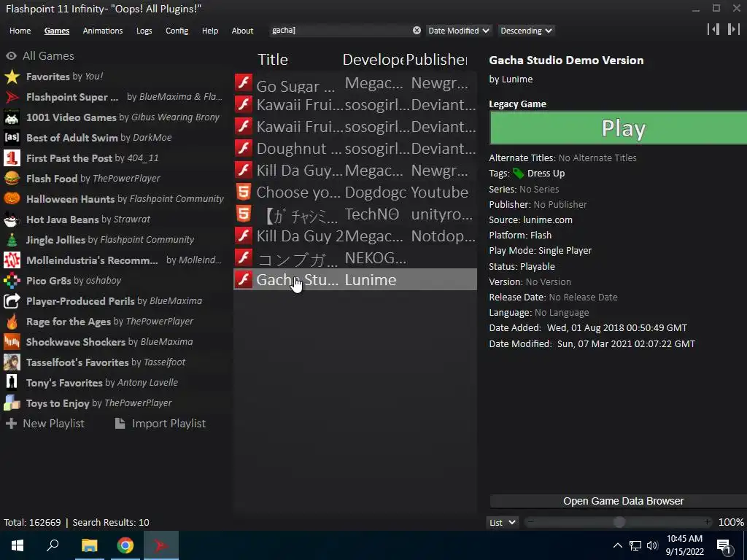Screen dimensions: 747x560
Task: Open the Descending order dropdown
Action: (x=526, y=31)
